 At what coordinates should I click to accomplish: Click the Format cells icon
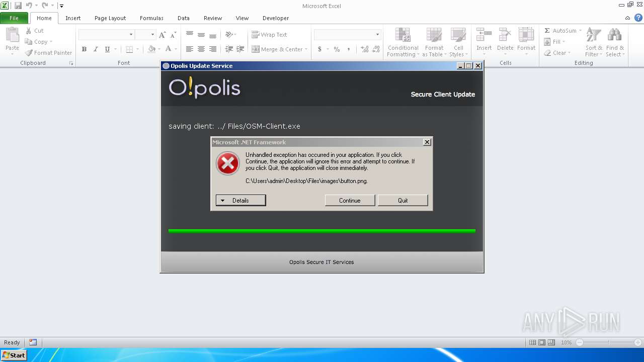(526, 35)
